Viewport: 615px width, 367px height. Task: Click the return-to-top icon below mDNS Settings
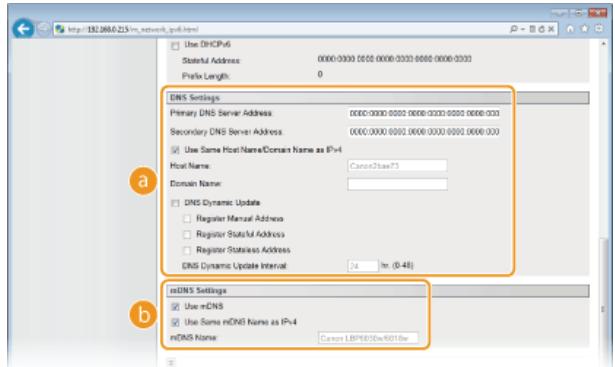click(171, 362)
